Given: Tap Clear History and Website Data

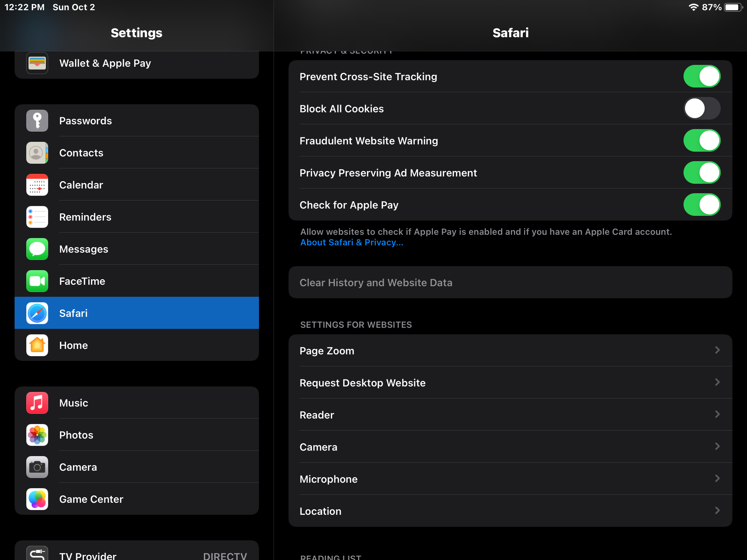Looking at the screenshot, I should pos(376,283).
